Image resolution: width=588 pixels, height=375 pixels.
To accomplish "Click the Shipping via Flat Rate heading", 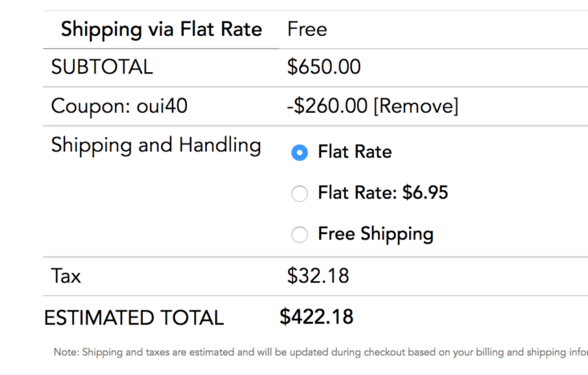I will (x=161, y=30).
